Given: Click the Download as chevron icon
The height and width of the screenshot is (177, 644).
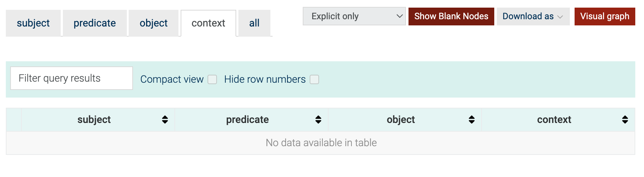Looking at the screenshot, I should point(560,17).
